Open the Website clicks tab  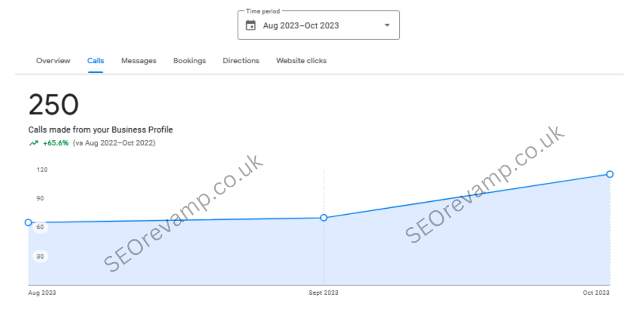[301, 61]
